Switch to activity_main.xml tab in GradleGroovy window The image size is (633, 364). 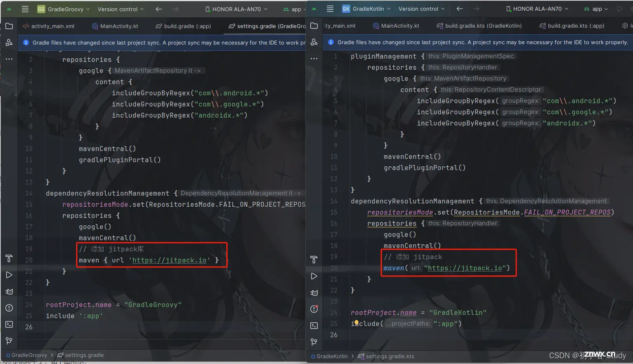49,26
